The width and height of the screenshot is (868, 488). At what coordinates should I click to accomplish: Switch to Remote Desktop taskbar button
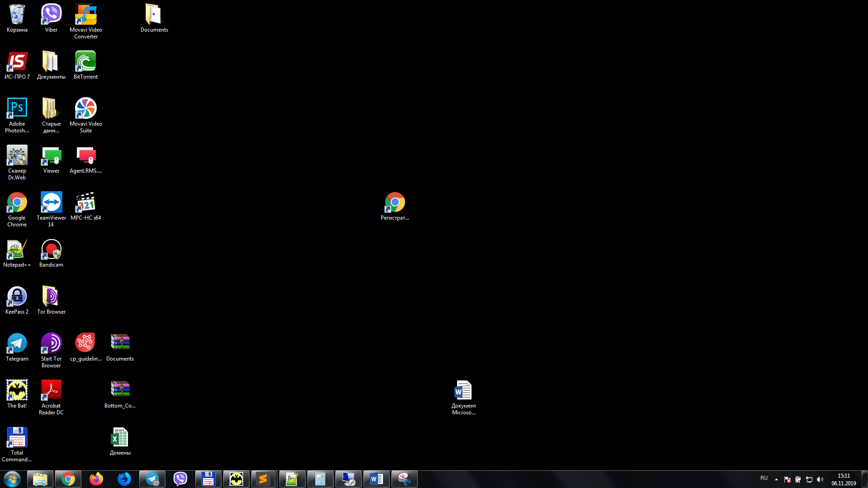tap(349, 479)
